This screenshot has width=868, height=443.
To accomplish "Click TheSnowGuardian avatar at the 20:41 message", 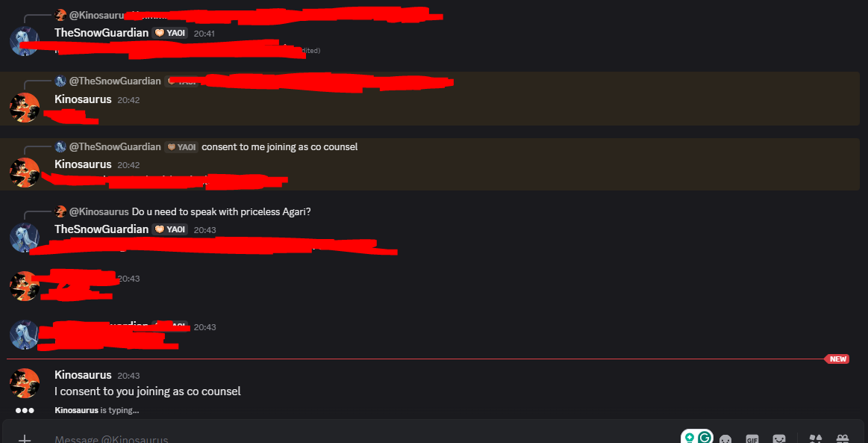I will point(25,40).
